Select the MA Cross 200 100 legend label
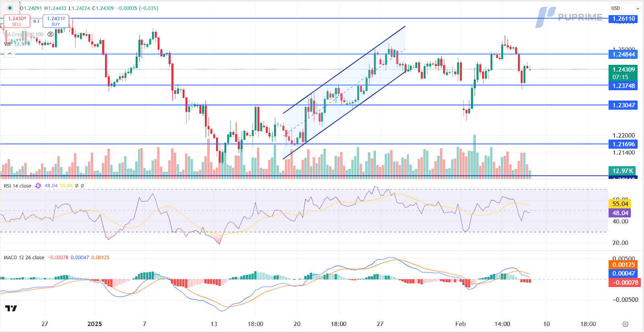This screenshot has height=332, width=644. [24, 35]
